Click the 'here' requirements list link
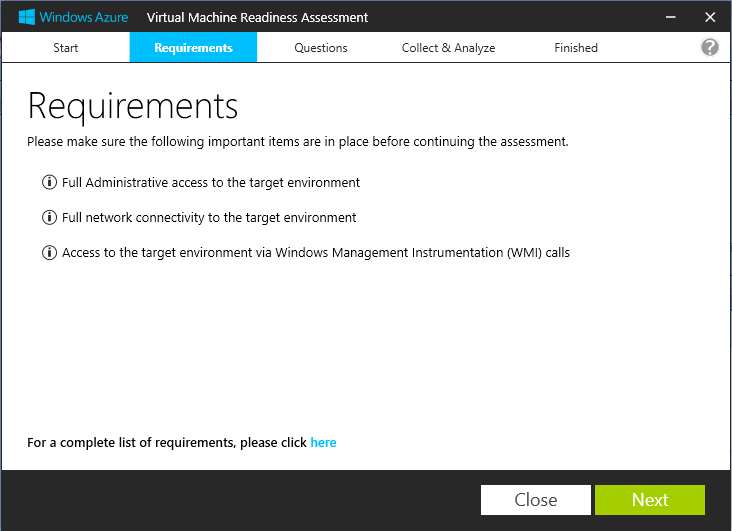Image resolution: width=732 pixels, height=531 pixels. pyautogui.click(x=323, y=442)
